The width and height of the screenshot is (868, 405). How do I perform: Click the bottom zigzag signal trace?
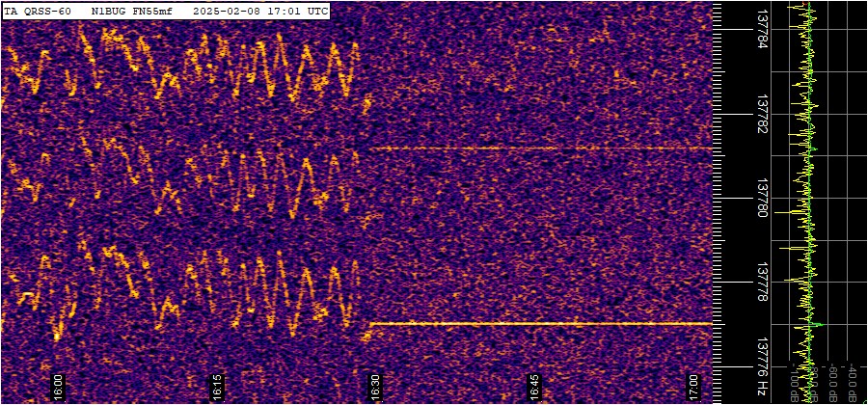[x=193, y=280]
